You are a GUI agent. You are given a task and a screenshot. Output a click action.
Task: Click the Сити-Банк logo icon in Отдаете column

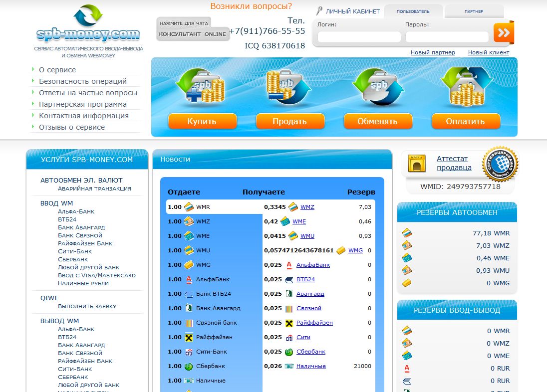tap(189, 352)
